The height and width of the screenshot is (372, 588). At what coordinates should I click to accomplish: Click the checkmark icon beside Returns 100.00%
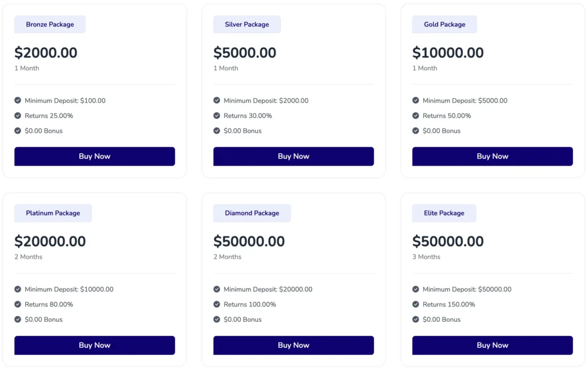217,304
